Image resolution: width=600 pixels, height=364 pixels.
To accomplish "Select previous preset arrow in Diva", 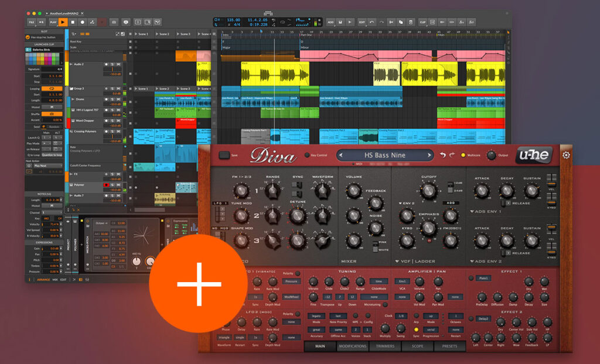I will (341, 155).
